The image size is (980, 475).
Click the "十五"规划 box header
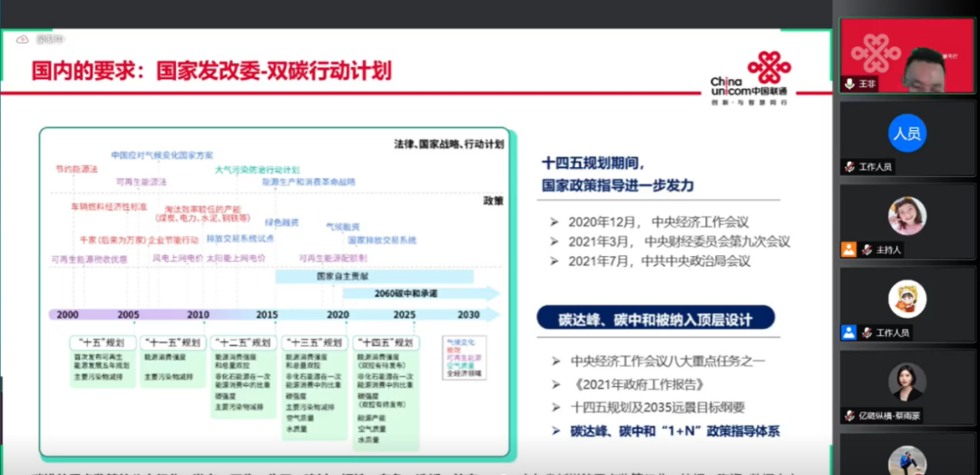point(103,343)
